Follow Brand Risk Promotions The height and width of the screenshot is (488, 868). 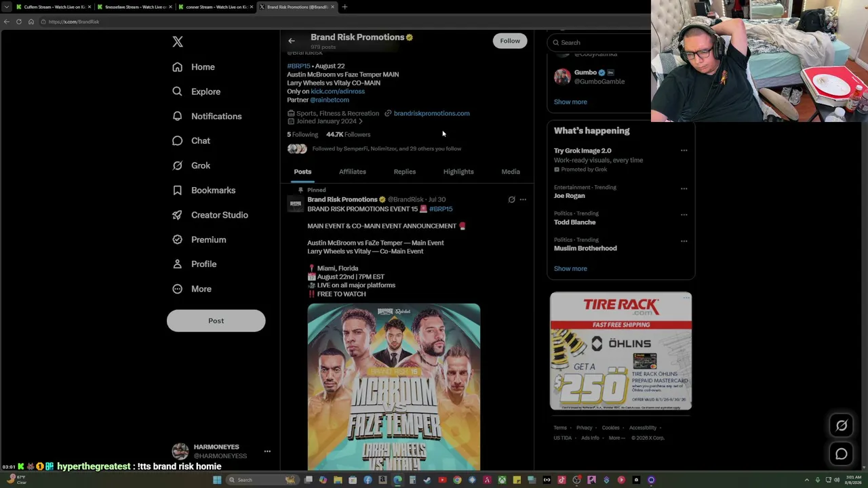[510, 41]
